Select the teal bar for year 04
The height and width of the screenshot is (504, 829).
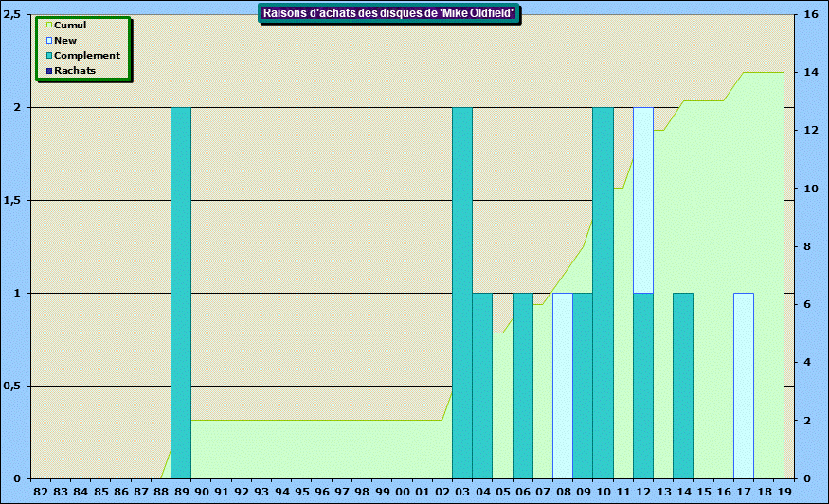tap(482, 386)
